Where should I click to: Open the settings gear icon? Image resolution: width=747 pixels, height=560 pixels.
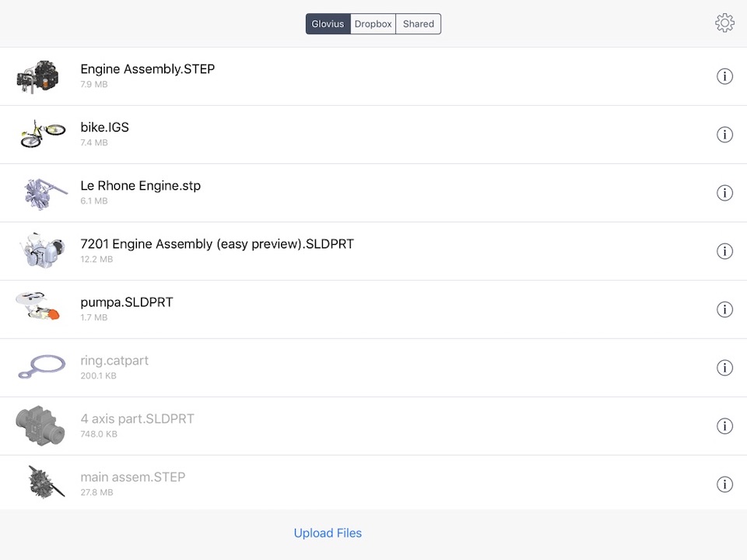724,23
